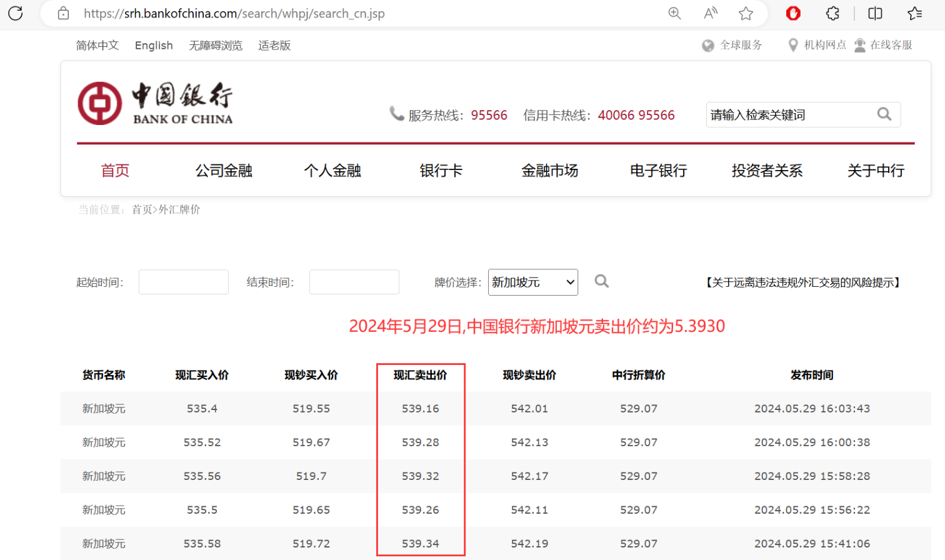Viewport: 945px width, 560px height.
Task: Switch language to 简体中文
Action: 97,45
